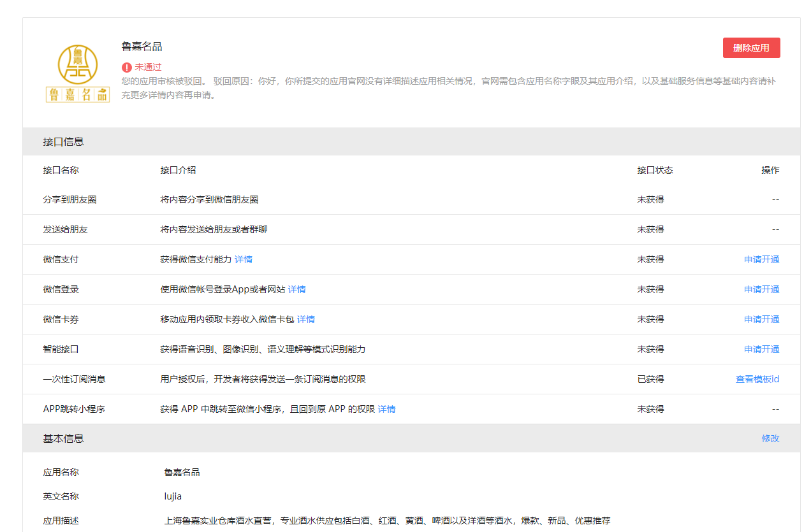Click the 删除应用 button
This screenshot has height=532, width=811.
[751, 48]
